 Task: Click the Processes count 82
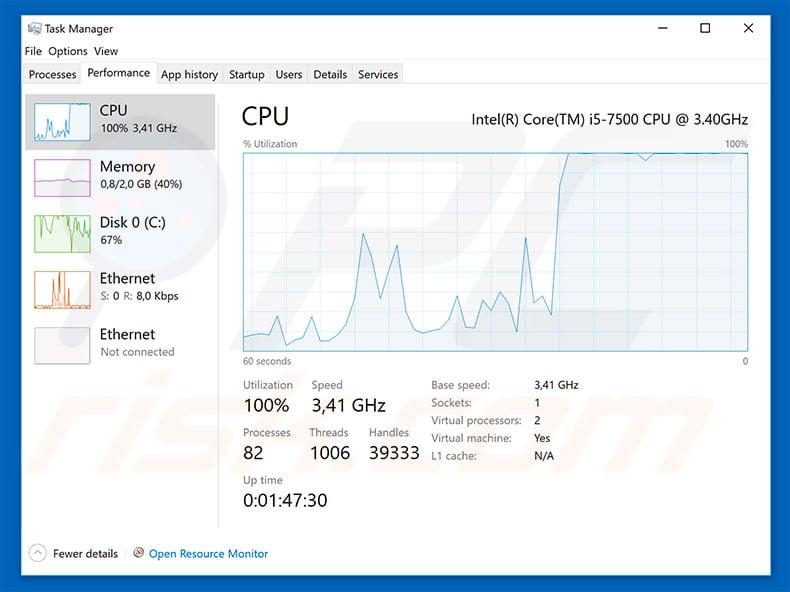tap(253, 452)
